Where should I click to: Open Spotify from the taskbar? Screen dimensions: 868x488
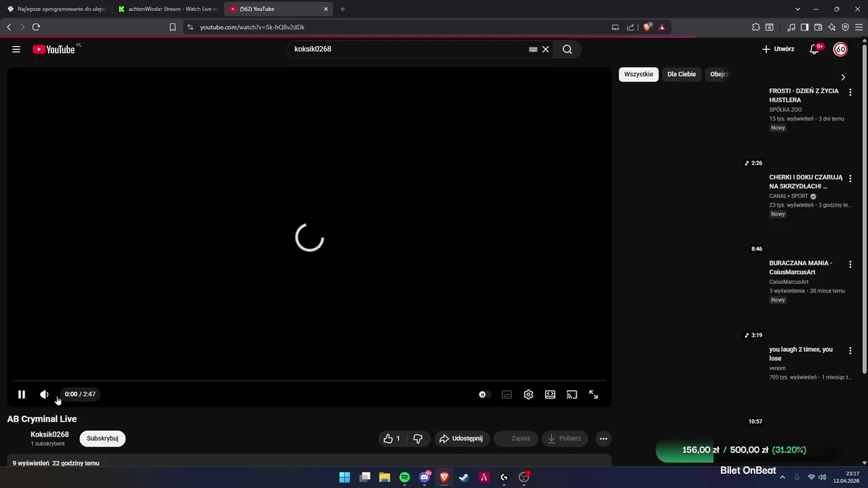[x=405, y=477]
